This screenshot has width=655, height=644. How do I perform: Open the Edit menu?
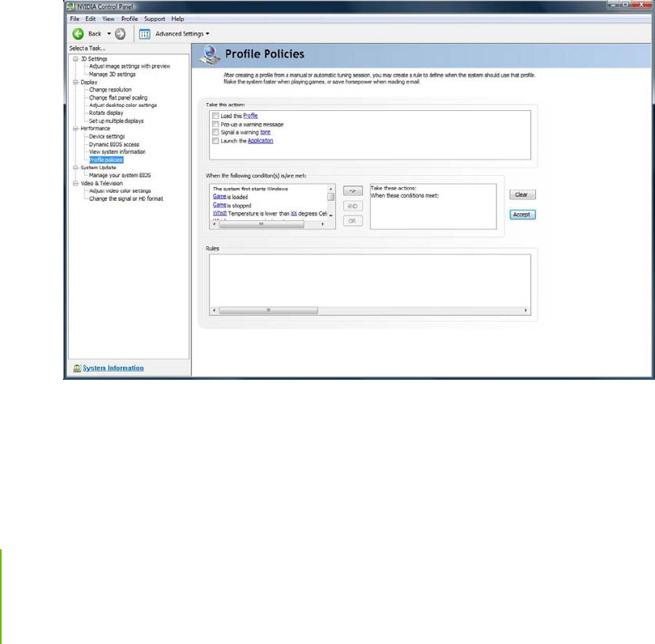click(x=90, y=19)
